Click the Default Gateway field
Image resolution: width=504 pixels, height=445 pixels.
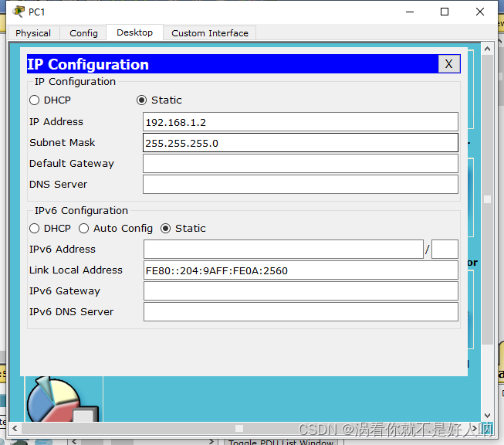[x=300, y=164]
